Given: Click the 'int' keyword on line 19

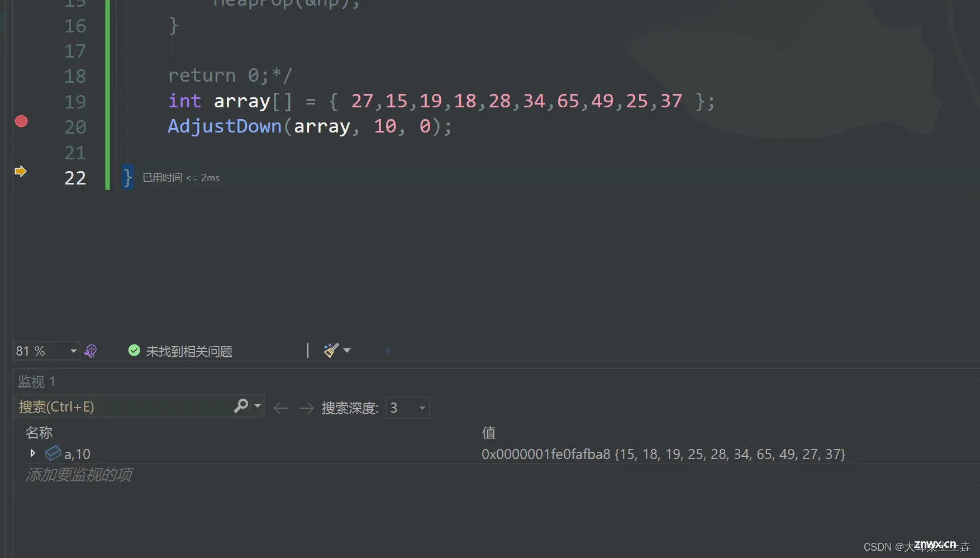Looking at the screenshot, I should [184, 101].
